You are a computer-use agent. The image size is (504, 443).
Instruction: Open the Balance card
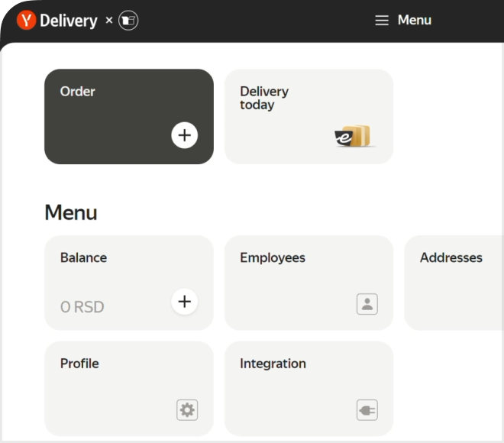(x=129, y=283)
